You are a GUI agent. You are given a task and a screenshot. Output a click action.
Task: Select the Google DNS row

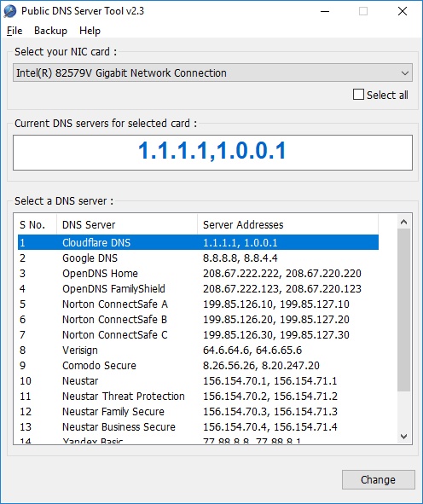coord(198,258)
